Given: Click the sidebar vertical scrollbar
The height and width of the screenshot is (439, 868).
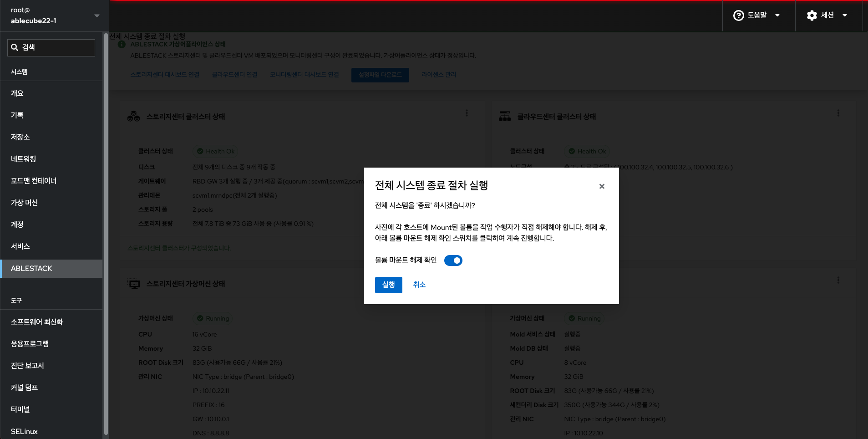Looking at the screenshot, I should (x=106, y=228).
